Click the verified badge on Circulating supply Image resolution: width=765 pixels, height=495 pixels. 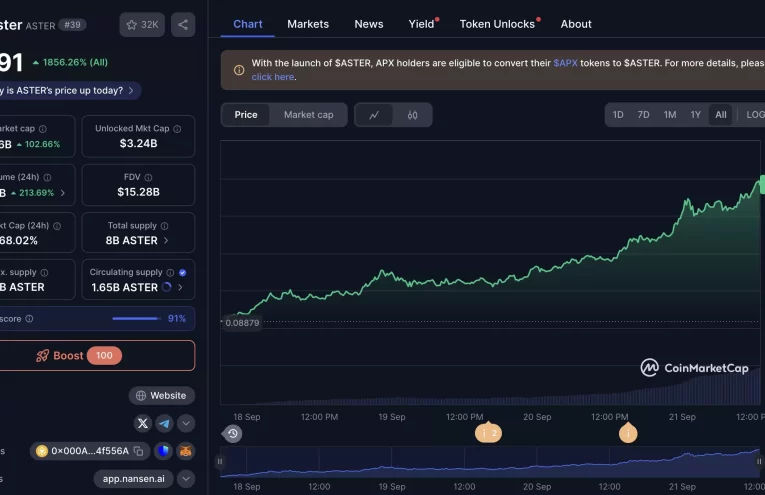tap(182, 273)
